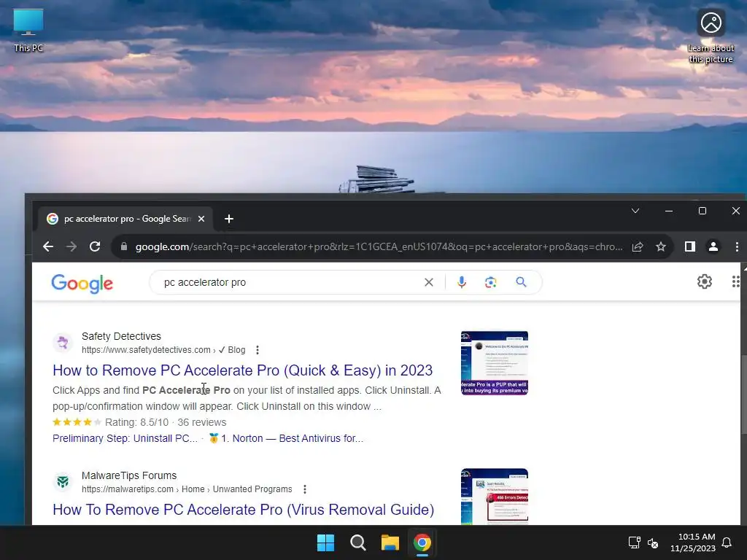Start voice search with the microphone
The image size is (747, 560).
461,282
